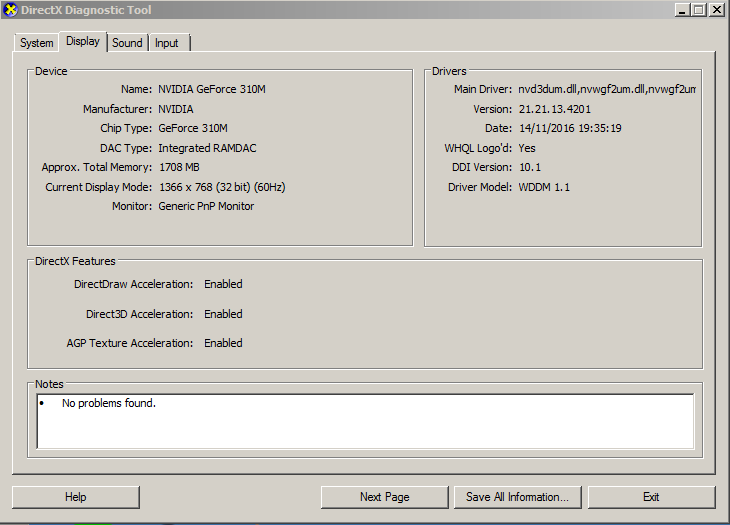Click main driver nvd3dum.dll text
This screenshot has height=525, width=730.
(x=607, y=89)
